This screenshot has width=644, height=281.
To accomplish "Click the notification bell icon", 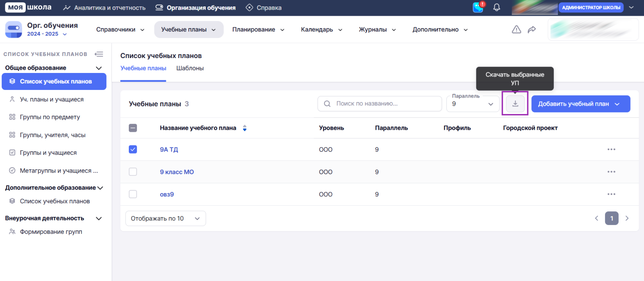I will point(497,8).
